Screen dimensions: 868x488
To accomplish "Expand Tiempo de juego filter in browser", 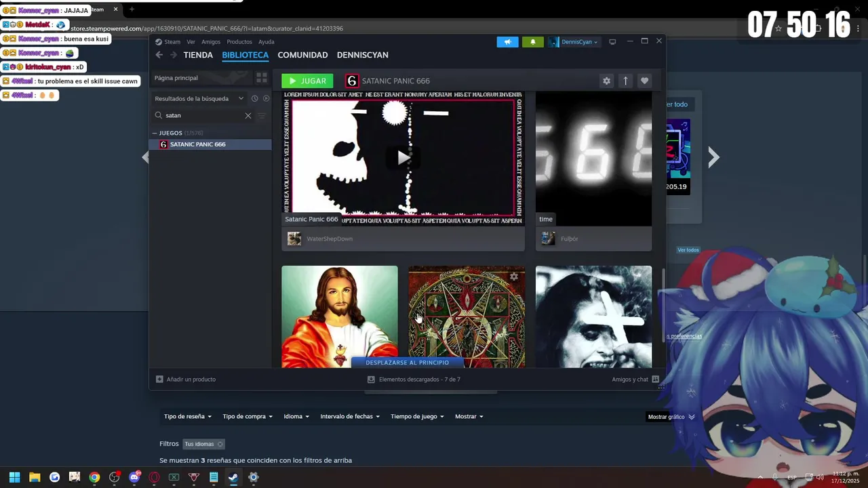I will tap(417, 416).
